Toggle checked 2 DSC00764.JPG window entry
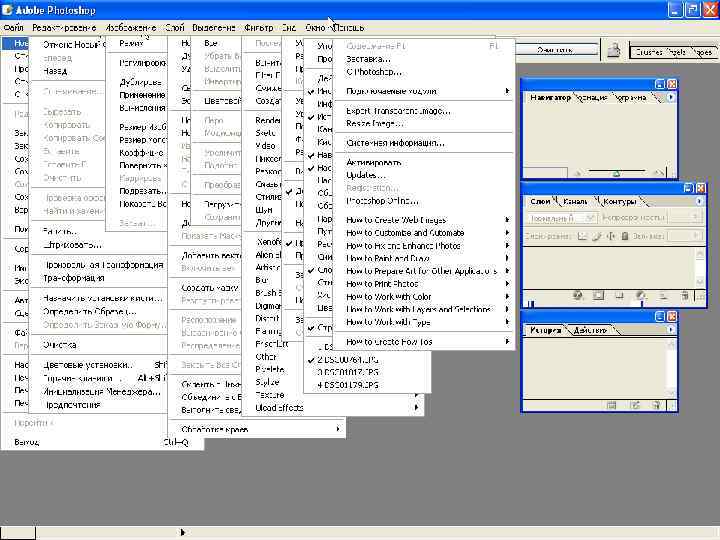This screenshot has height=540, width=720. [x=366, y=360]
